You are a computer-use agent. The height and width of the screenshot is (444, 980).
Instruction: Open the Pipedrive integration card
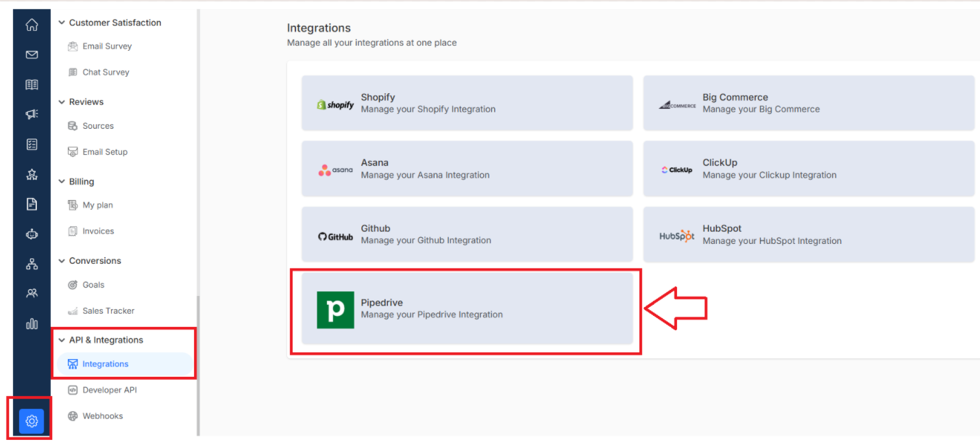click(x=467, y=308)
